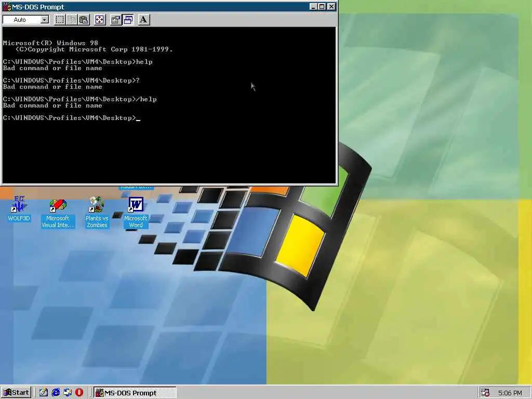Click the prompt line ending in '>/help'
532x399 pixels.
tap(79, 99)
